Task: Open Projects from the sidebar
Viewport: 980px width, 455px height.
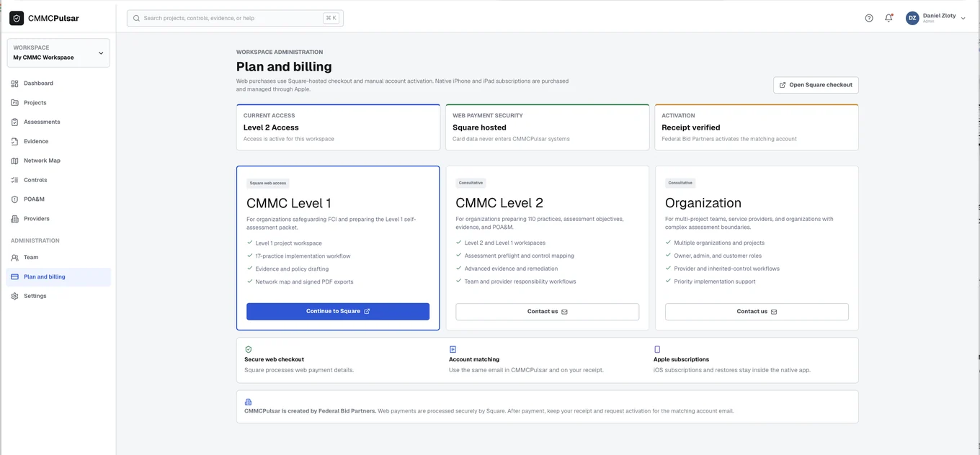Action: (x=58, y=103)
